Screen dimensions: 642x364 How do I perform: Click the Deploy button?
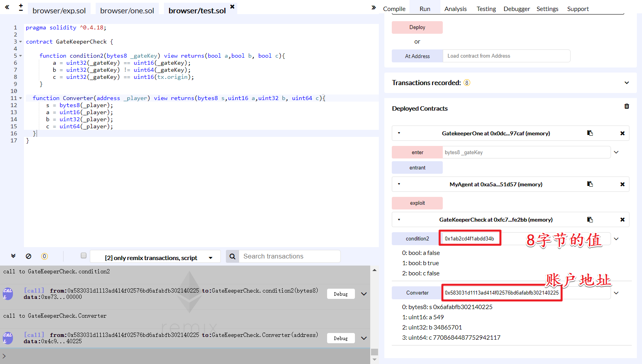(417, 27)
